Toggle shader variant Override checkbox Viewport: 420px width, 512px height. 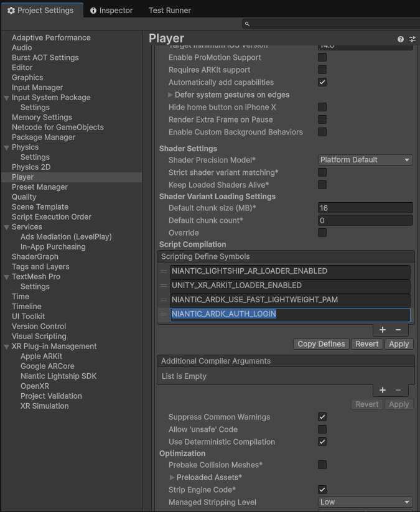pos(322,233)
